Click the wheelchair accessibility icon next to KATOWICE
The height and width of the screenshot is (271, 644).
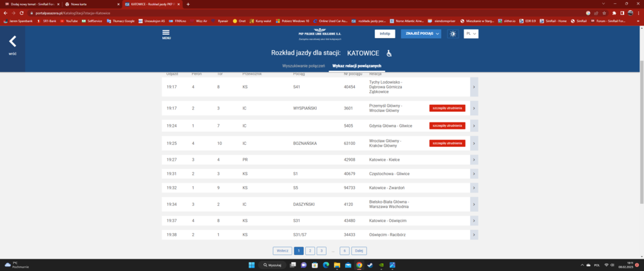[x=388, y=53]
